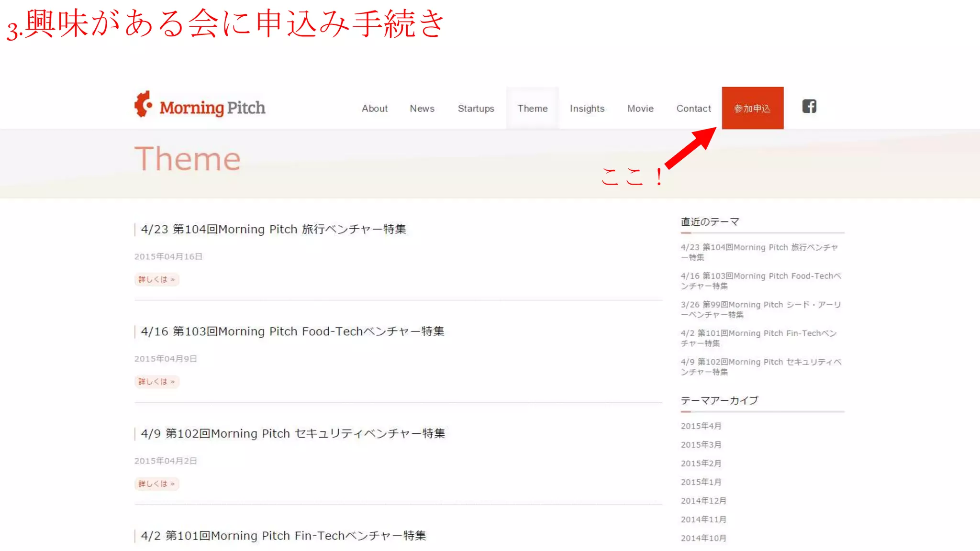Click 詳しくは under the 4/16 post
980x551 pixels.
[156, 382]
